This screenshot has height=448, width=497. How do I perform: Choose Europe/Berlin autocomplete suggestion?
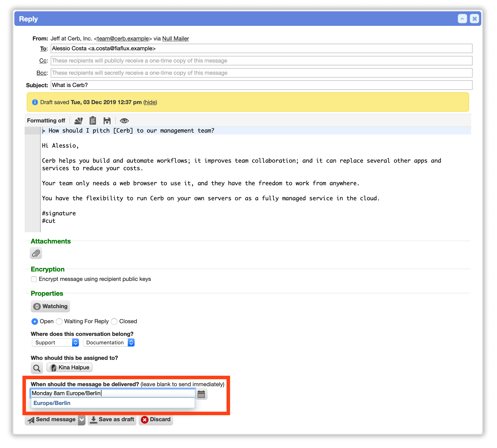click(x=113, y=403)
